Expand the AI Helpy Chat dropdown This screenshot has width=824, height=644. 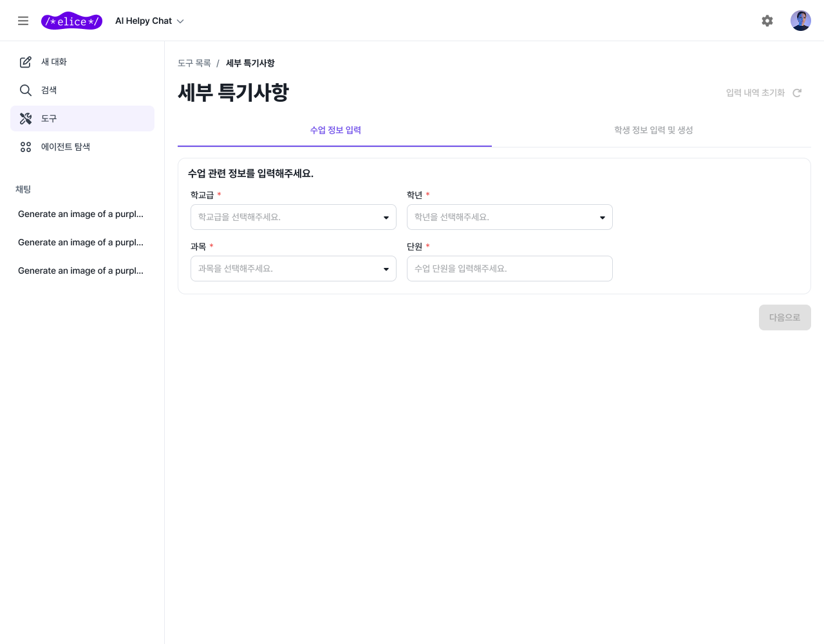tap(149, 21)
